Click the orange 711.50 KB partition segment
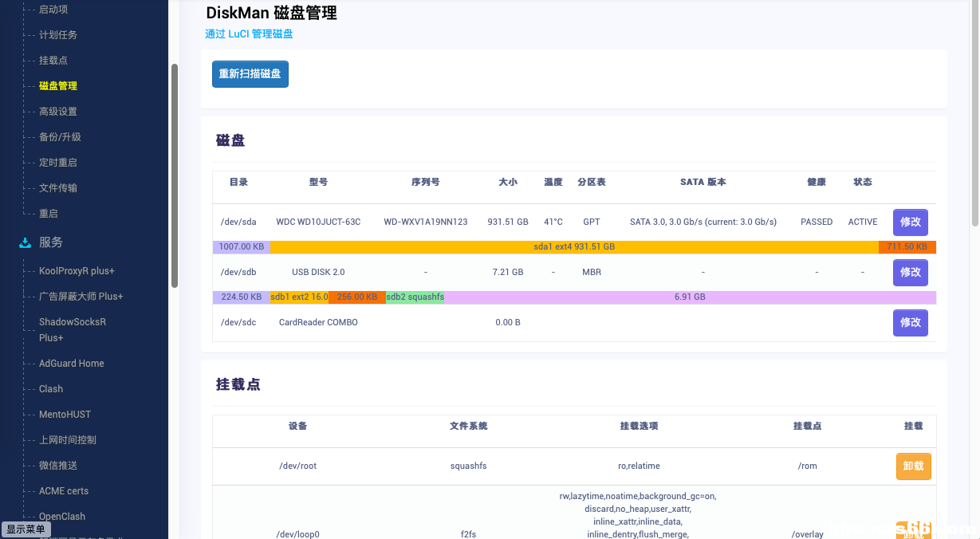Viewport: 980px width, 539px height. coord(907,247)
